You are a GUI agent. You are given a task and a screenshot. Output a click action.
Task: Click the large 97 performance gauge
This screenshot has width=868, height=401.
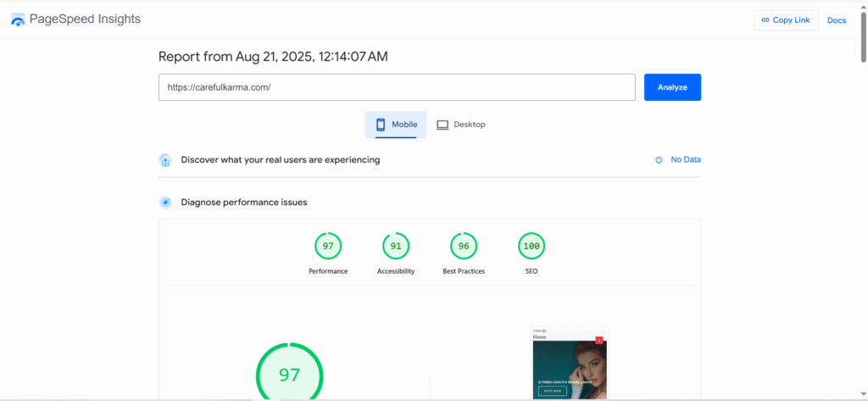290,375
